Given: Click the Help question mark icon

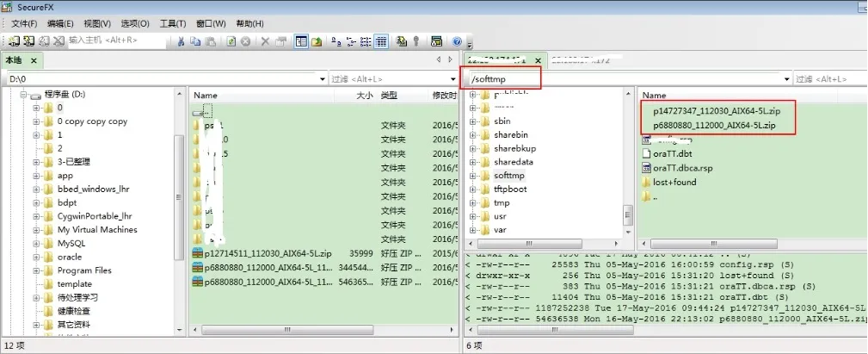Looking at the screenshot, I should [457, 40].
